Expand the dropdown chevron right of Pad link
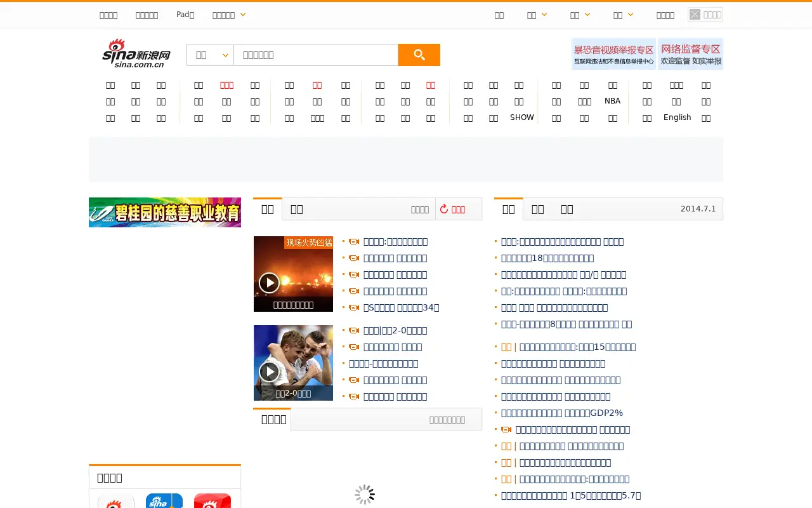 coord(243,15)
